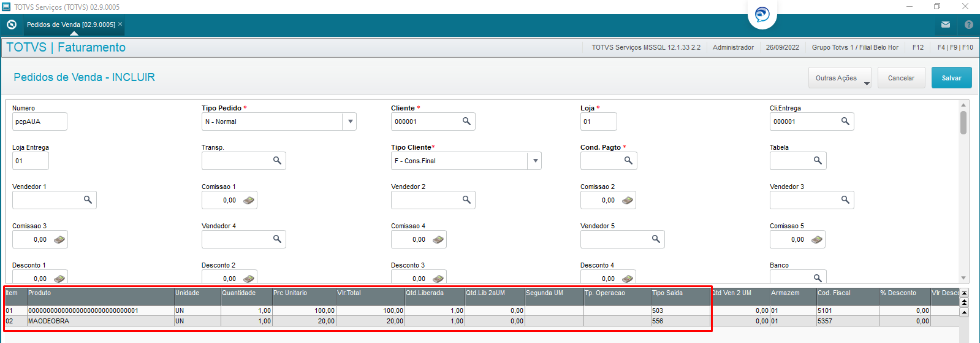Image resolution: width=980 pixels, height=343 pixels.
Task: Click the Grupo Totvs 1 / Filial Belo Hor label
Action: pos(855,47)
